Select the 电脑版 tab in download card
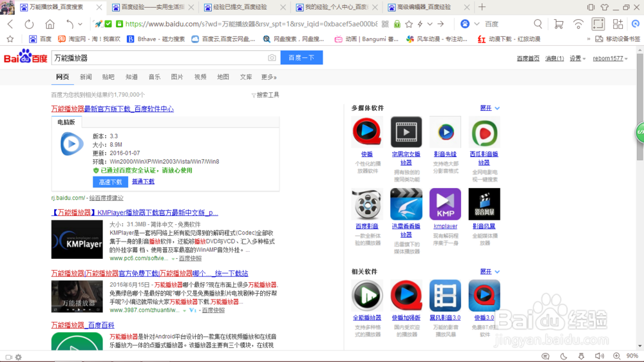The height and width of the screenshot is (362, 644). pos(66,122)
